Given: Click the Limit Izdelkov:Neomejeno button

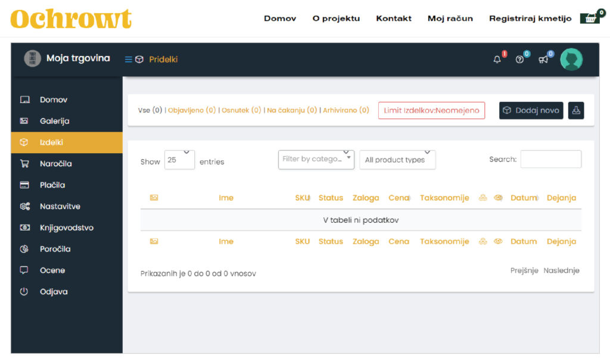Looking at the screenshot, I should tap(431, 110).
